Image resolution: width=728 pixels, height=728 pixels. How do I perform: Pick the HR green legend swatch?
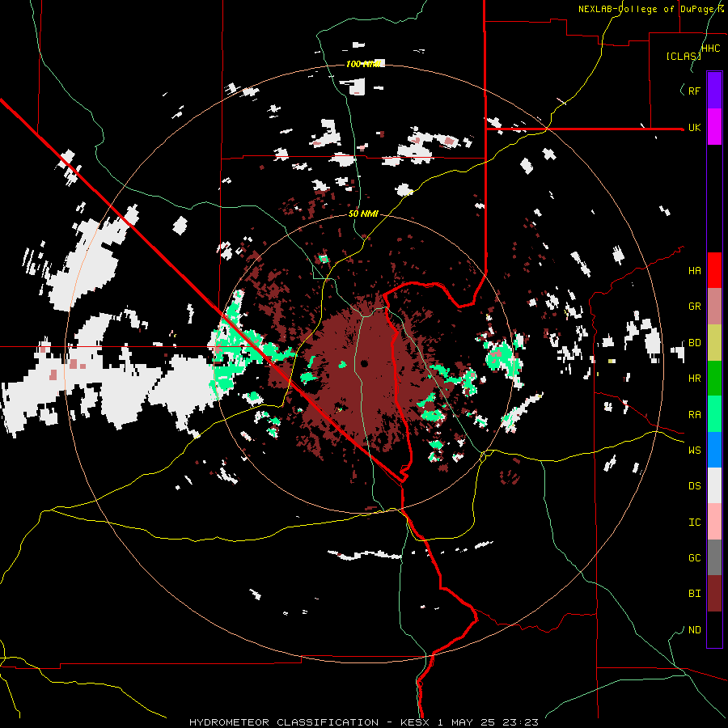coord(714,379)
